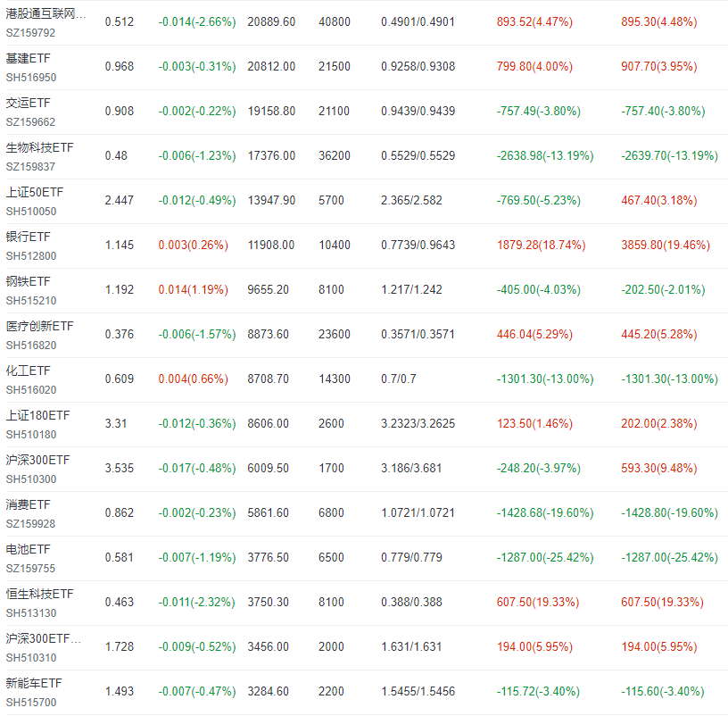The image size is (728, 716).
Task: Click cost 0.7/0.7 in 化工ETF row
Action: [399, 379]
